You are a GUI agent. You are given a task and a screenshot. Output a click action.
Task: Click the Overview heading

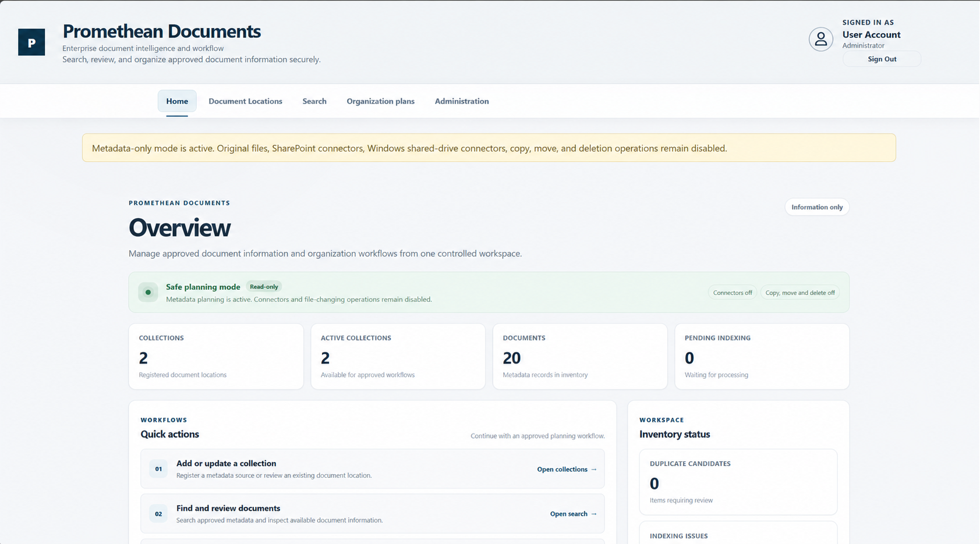tap(179, 227)
